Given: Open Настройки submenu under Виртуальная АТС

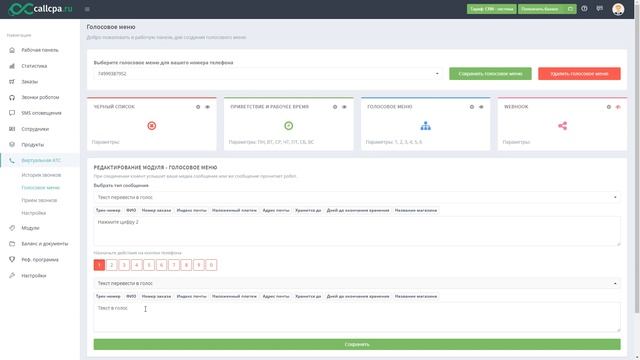Looking at the screenshot, I should [33, 213].
